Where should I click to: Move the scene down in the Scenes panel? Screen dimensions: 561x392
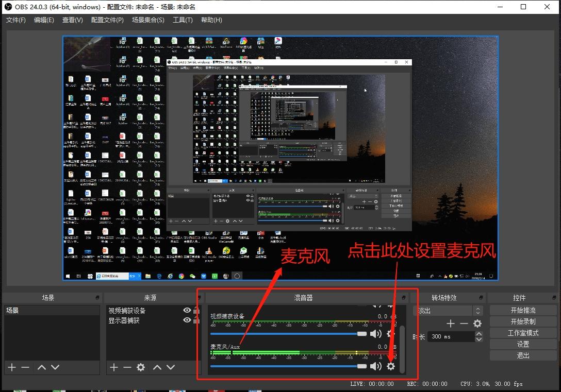tap(55, 367)
